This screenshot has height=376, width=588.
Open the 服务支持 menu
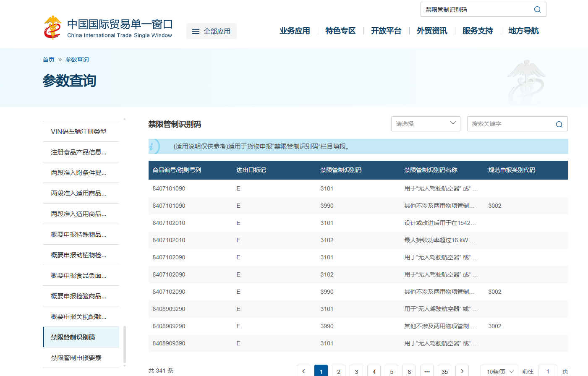point(478,31)
